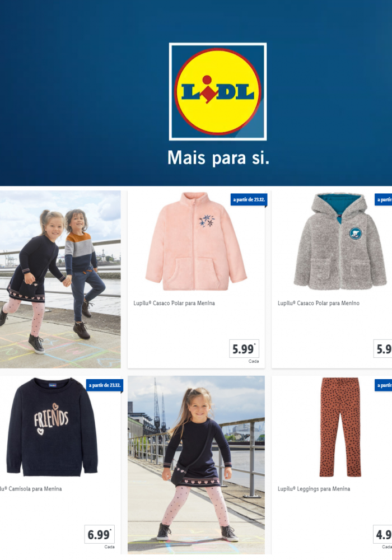Click 'a partir de 23.12.' badge on pink jacket
This screenshot has height=560, width=392.
coord(249,200)
